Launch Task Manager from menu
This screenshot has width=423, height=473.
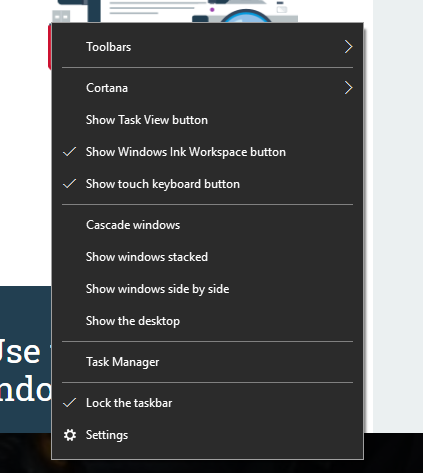coord(207,362)
